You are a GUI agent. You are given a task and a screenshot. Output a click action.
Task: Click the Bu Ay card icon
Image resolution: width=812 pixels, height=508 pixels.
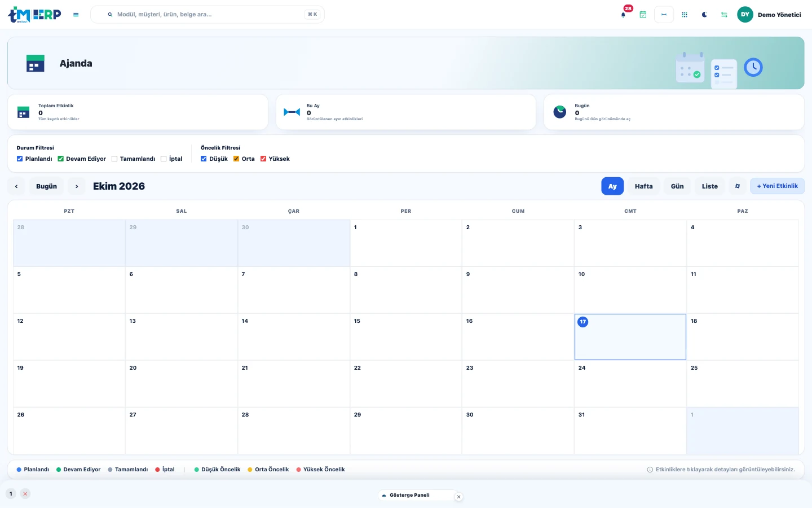292,112
